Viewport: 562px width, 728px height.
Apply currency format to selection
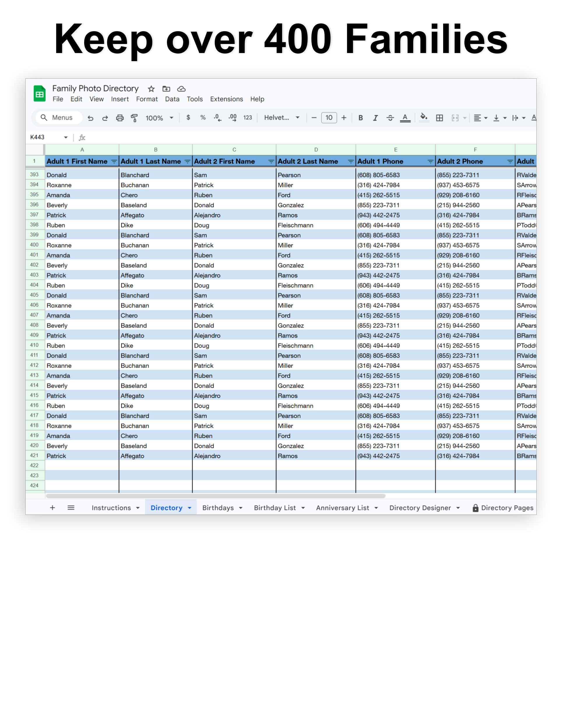click(188, 118)
